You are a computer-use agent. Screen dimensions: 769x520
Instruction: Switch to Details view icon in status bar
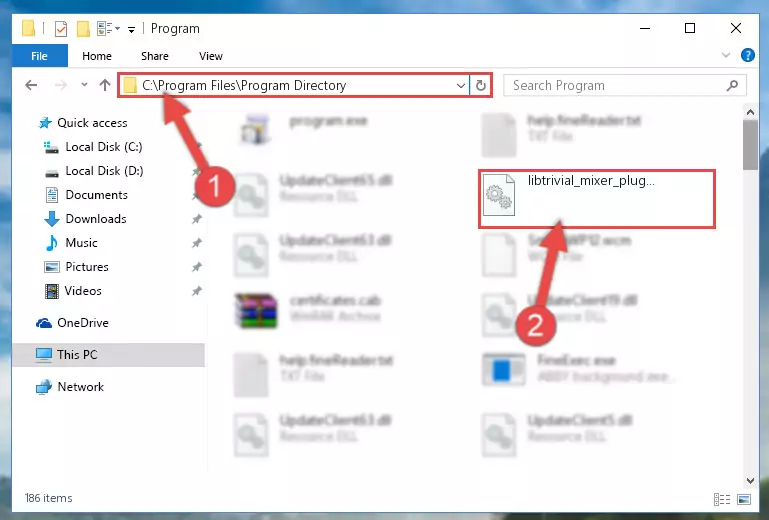coord(722,499)
